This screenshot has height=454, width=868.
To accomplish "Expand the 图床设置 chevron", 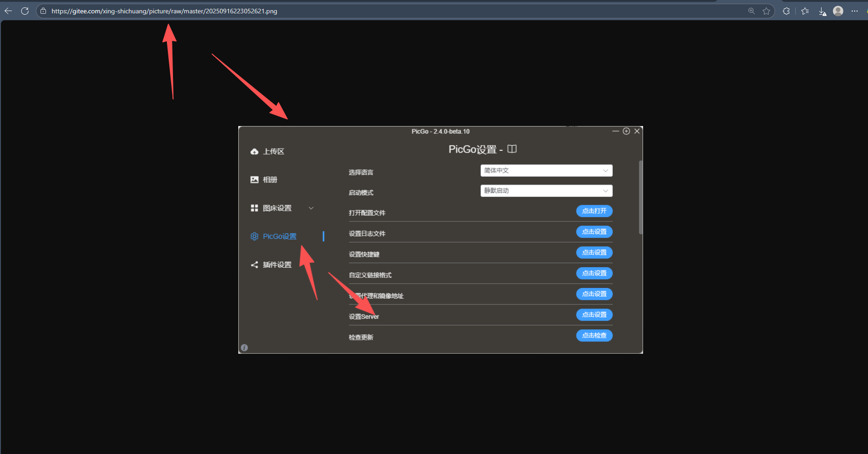I will click(311, 208).
